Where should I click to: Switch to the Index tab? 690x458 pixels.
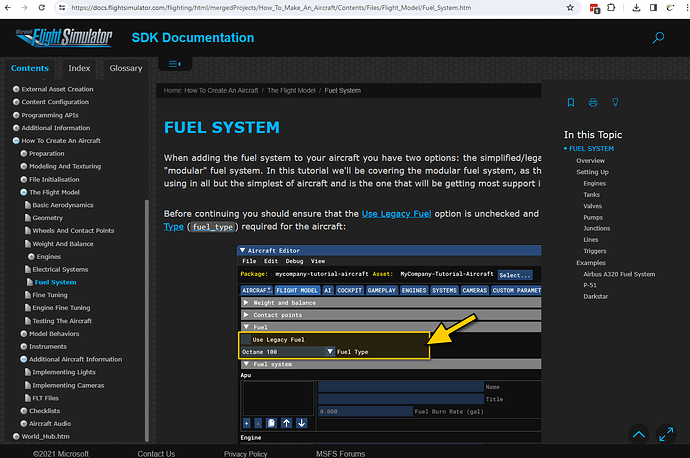79,68
